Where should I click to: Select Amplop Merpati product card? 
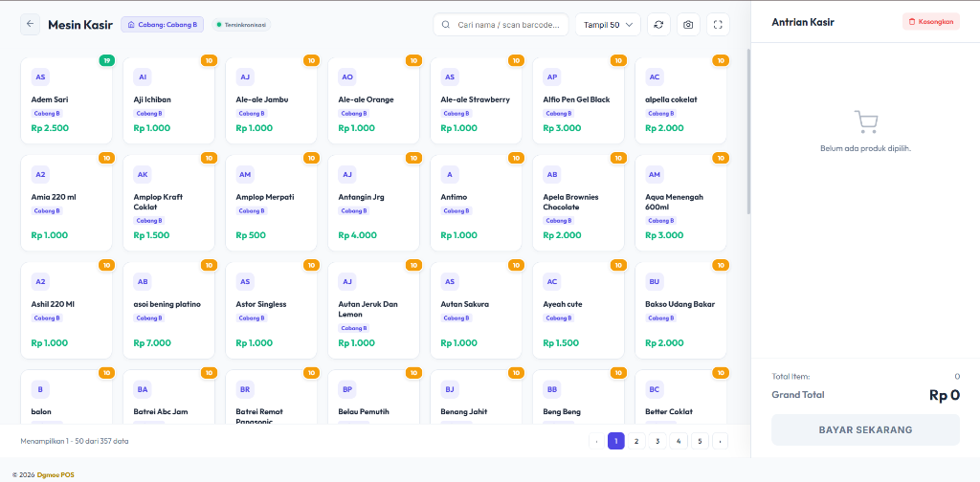271,203
